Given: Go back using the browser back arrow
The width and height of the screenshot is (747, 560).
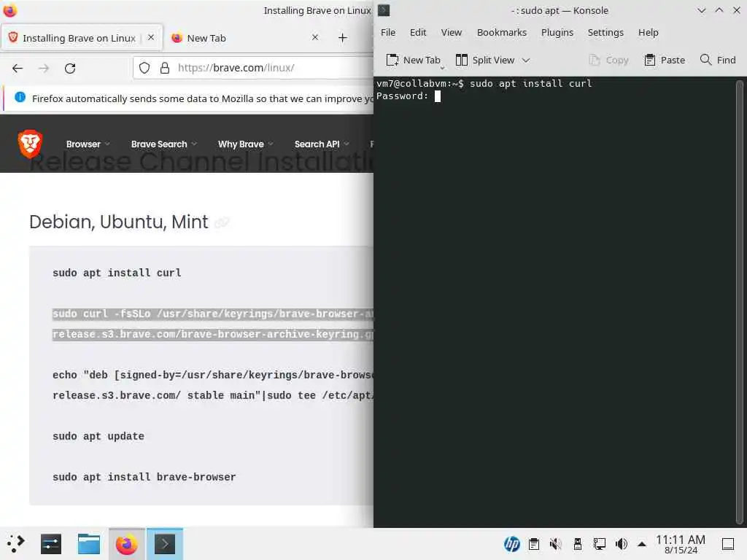Looking at the screenshot, I should point(18,68).
